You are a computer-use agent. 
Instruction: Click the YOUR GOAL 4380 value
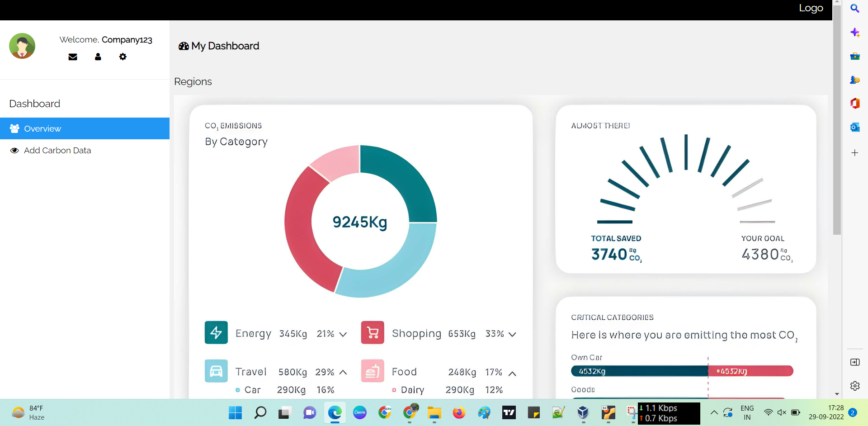tap(767, 255)
